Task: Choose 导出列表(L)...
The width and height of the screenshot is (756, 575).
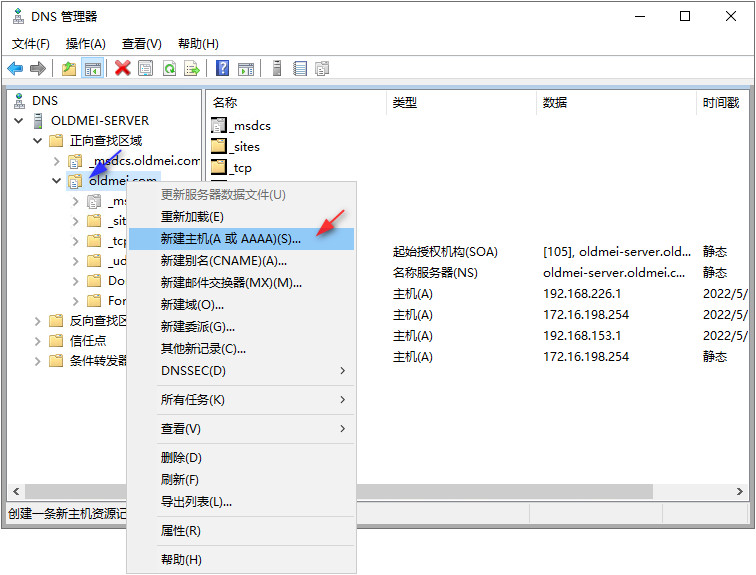Action: click(x=241, y=502)
